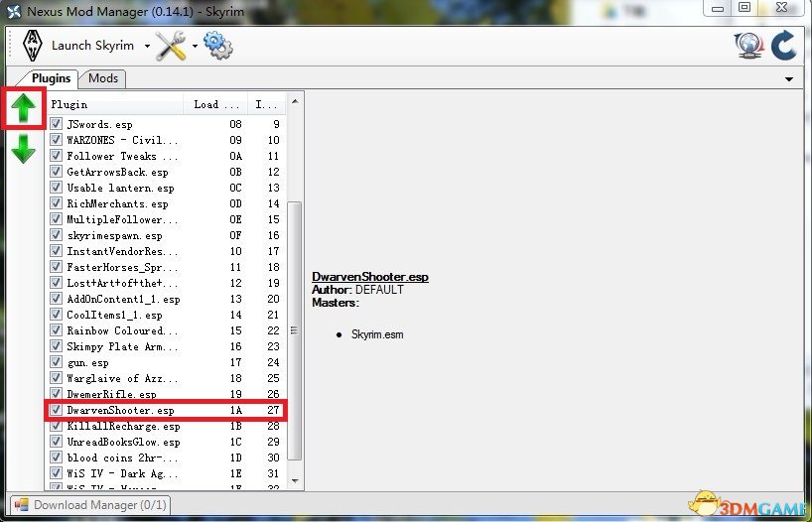Expand the tools dropdown arrow
This screenshot has height=522, width=812.
click(x=195, y=46)
